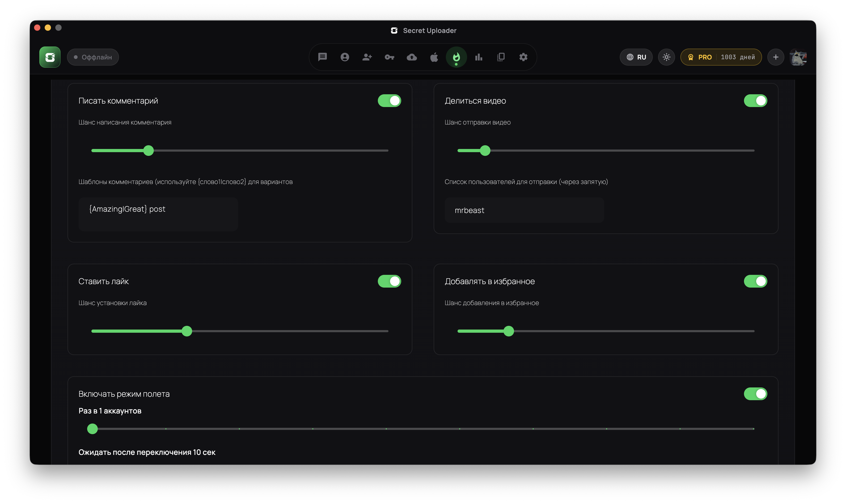Switch the light theme sun icon
Image resolution: width=846 pixels, height=504 pixels.
[x=666, y=57]
